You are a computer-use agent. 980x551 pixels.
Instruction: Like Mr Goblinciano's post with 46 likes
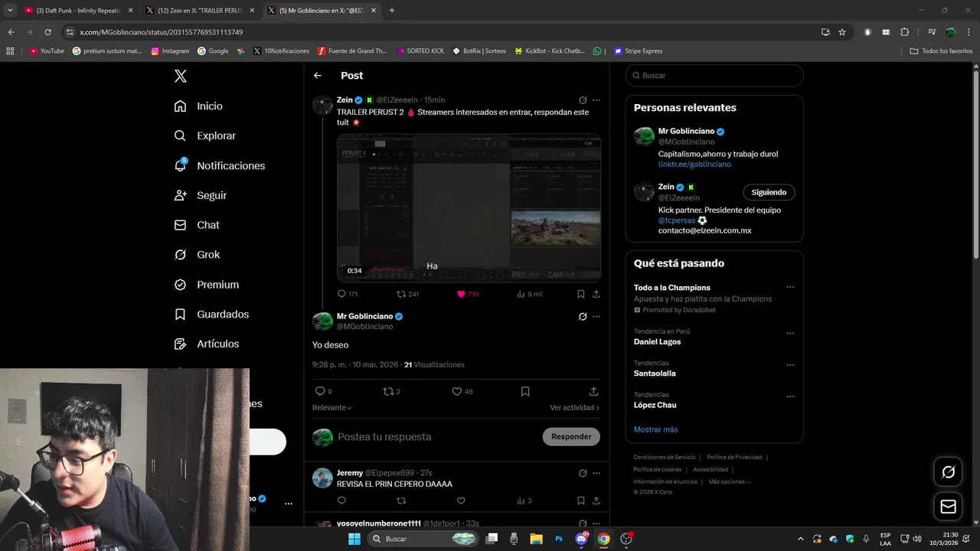[462, 391]
